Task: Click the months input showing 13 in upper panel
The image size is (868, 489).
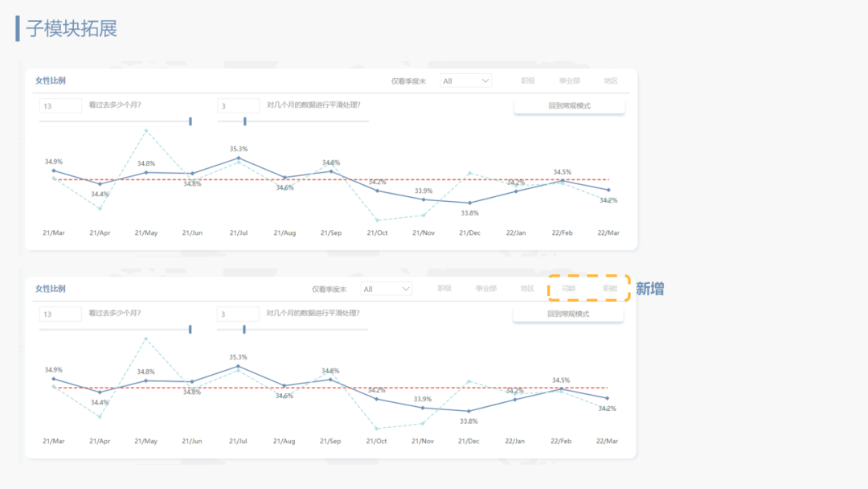Action: pos(60,106)
